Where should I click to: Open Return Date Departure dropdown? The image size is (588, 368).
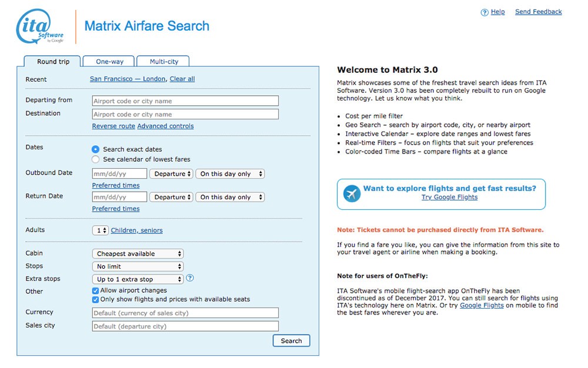coord(171,197)
